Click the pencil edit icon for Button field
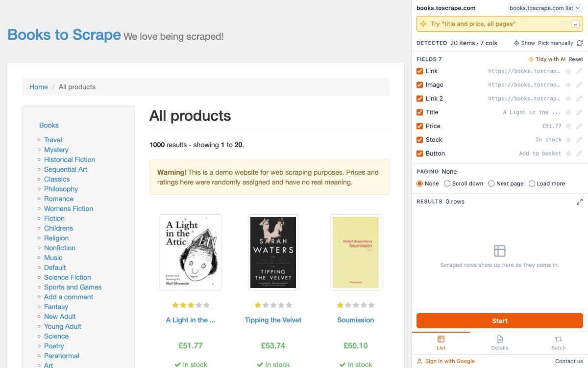The image size is (588, 368). pyautogui.click(x=579, y=154)
